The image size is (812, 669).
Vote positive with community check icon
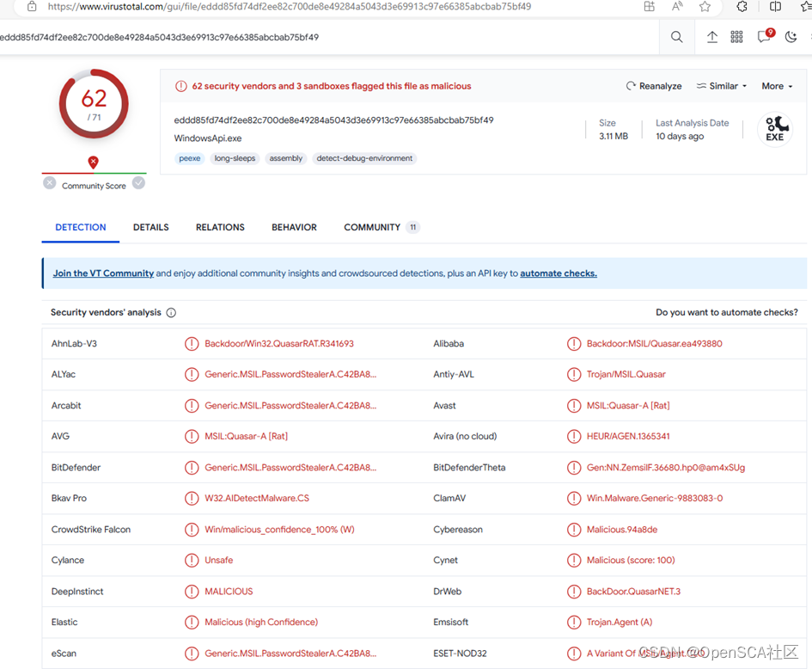(138, 183)
